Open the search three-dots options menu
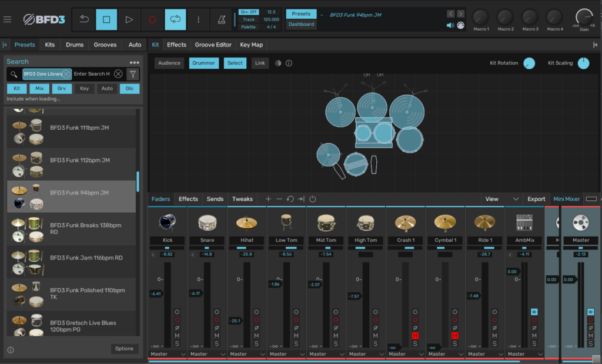The height and width of the screenshot is (364, 602). coord(135,62)
